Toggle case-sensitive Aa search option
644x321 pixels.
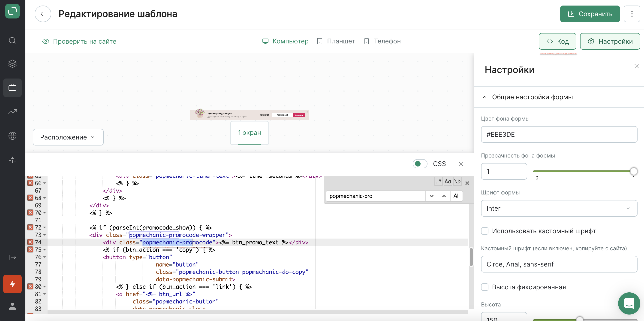click(448, 181)
